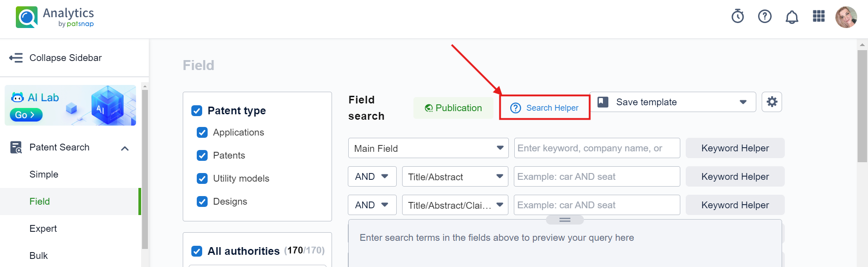Open the help question mark icon
The image size is (868, 267).
764,17
